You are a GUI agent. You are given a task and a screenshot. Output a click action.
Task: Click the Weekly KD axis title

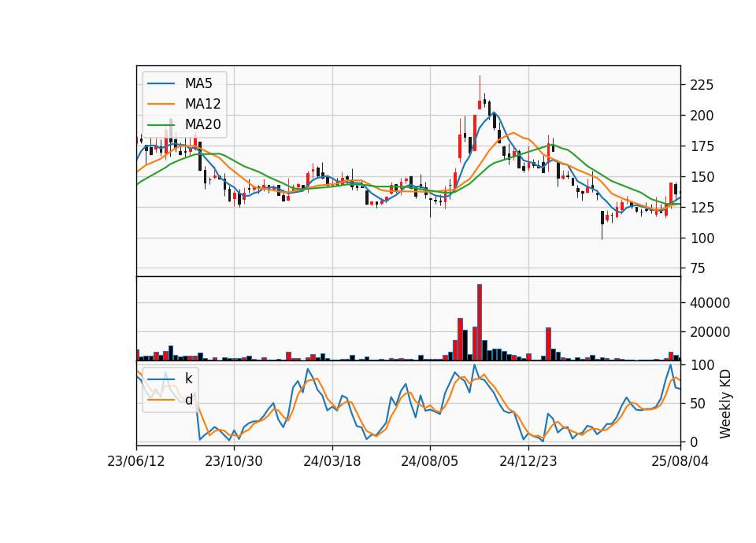point(725,404)
